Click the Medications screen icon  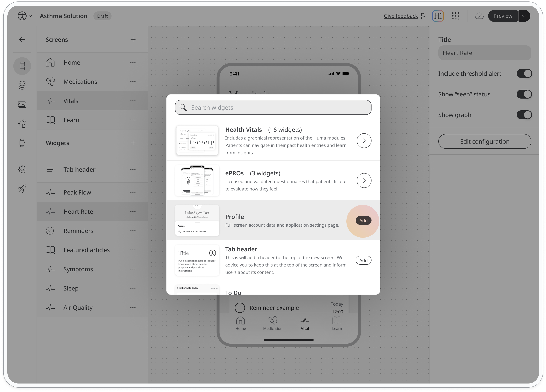pyautogui.click(x=50, y=81)
